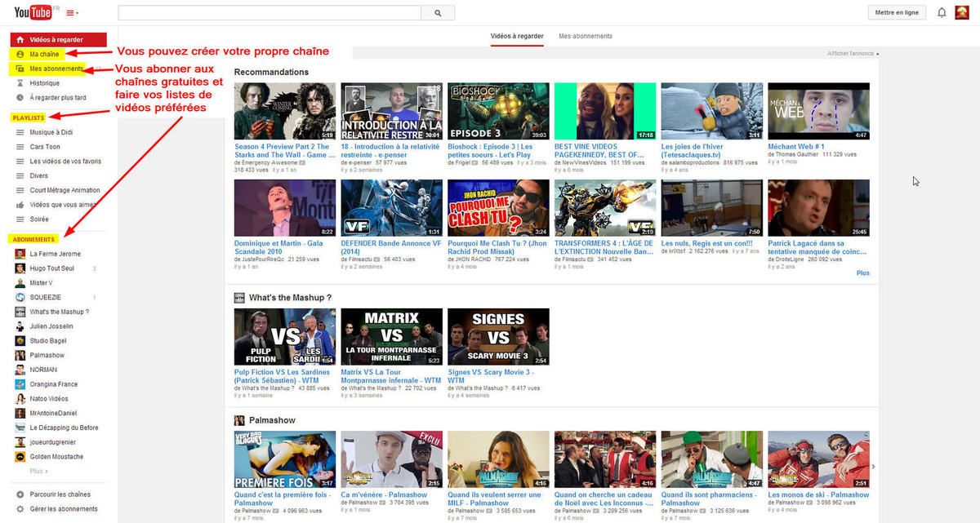This screenshot has height=523, width=980.
Task: Open Historique in sidebar
Action: click(45, 83)
